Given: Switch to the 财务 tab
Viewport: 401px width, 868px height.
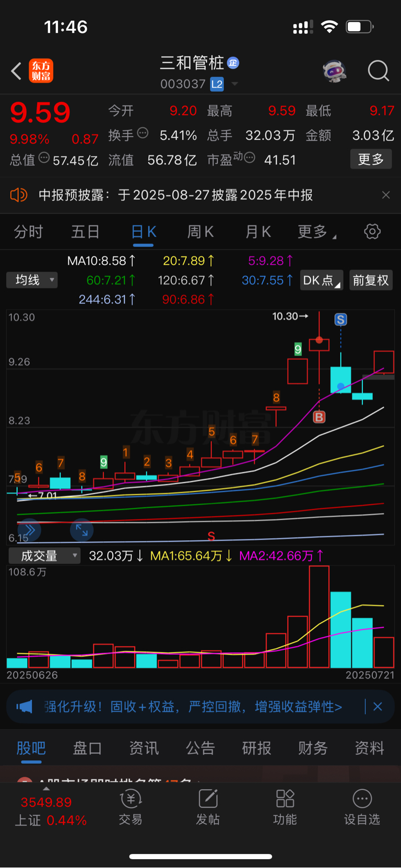Looking at the screenshot, I should point(313,748).
